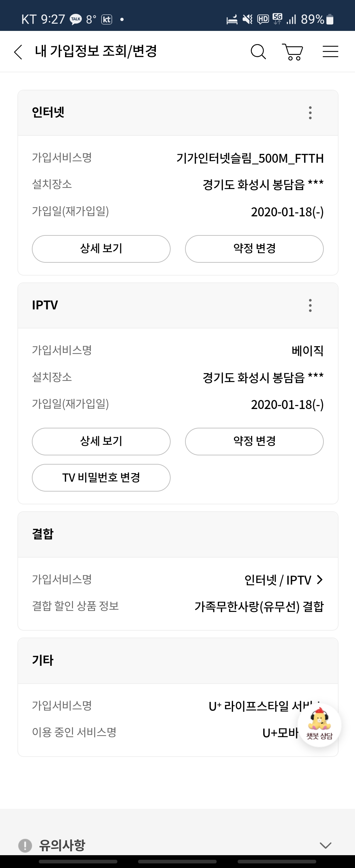Open IPTV card three-dot menu
Image resolution: width=355 pixels, height=868 pixels.
point(310,305)
